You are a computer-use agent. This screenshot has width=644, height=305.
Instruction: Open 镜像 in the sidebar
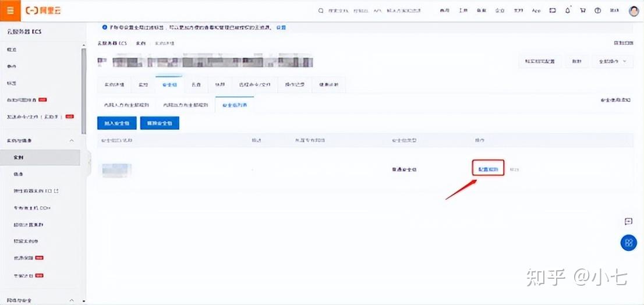pyautogui.click(x=19, y=174)
